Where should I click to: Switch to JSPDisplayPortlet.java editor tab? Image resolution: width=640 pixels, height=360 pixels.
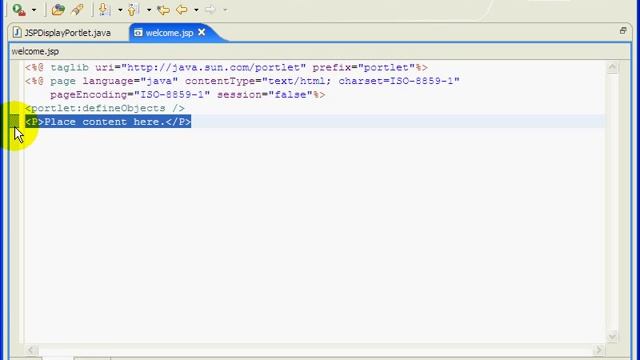pyautogui.click(x=67, y=33)
